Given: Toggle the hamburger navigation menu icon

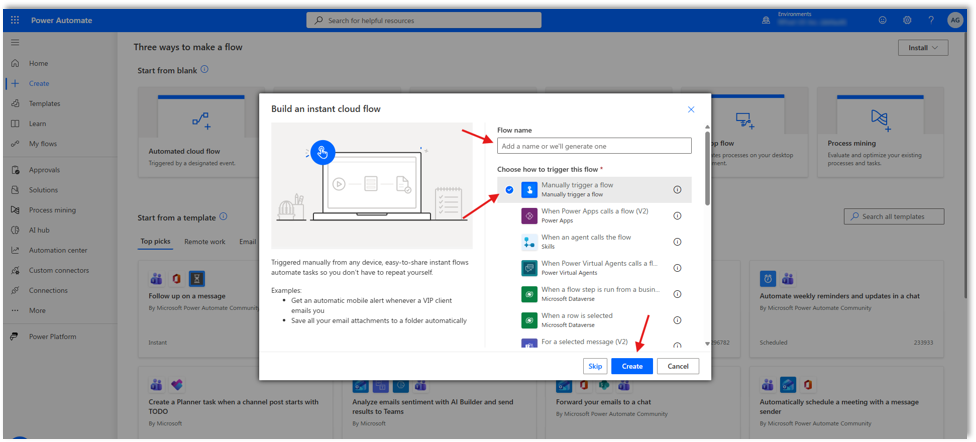Looking at the screenshot, I should coord(14,42).
